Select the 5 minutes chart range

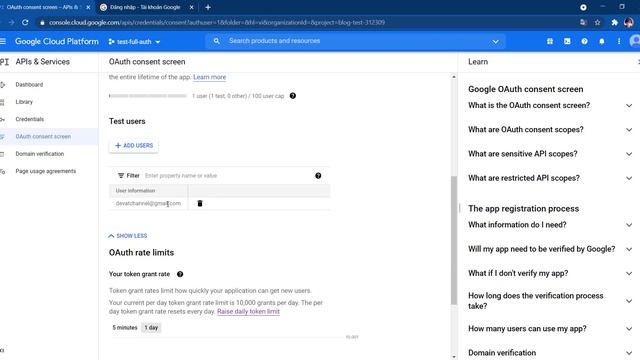125,328
